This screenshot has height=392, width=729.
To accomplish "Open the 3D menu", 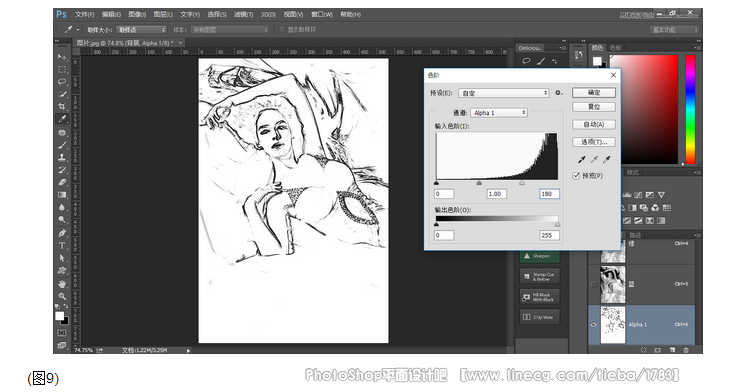I will pyautogui.click(x=268, y=14).
